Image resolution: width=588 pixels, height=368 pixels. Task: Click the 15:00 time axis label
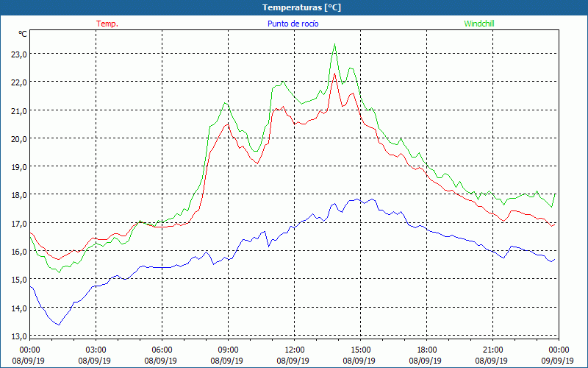[360, 350]
